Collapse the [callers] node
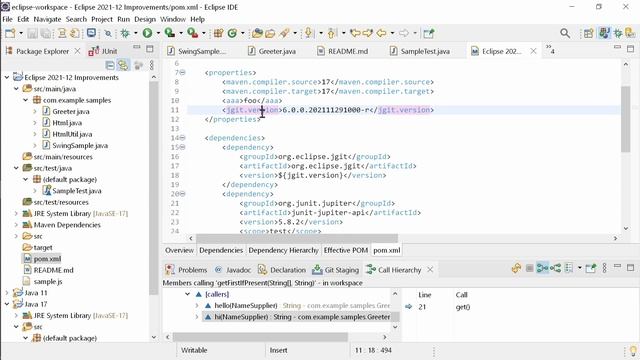This screenshot has height=360, width=640. coord(187,294)
